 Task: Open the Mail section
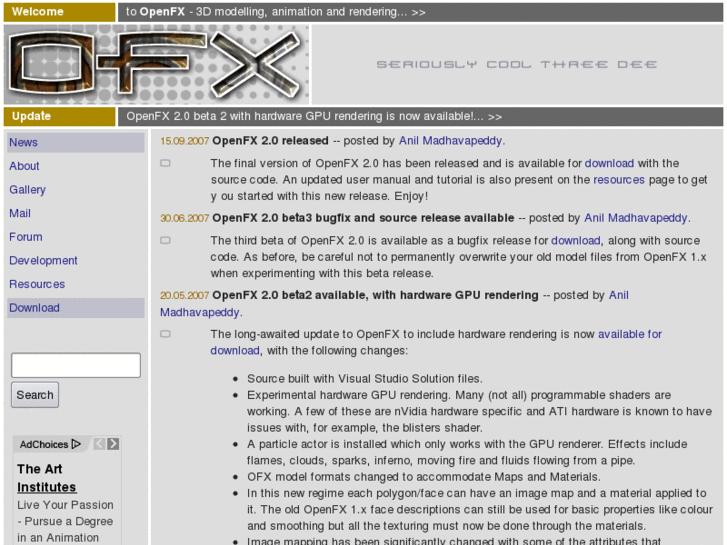pyautogui.click(x=20, y=213)
